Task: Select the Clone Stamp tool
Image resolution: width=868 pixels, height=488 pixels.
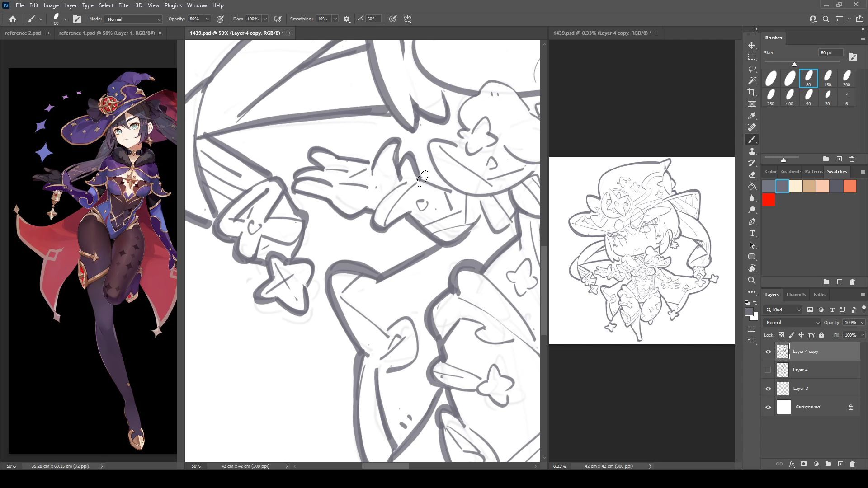Action: click(x=752, y=151)
